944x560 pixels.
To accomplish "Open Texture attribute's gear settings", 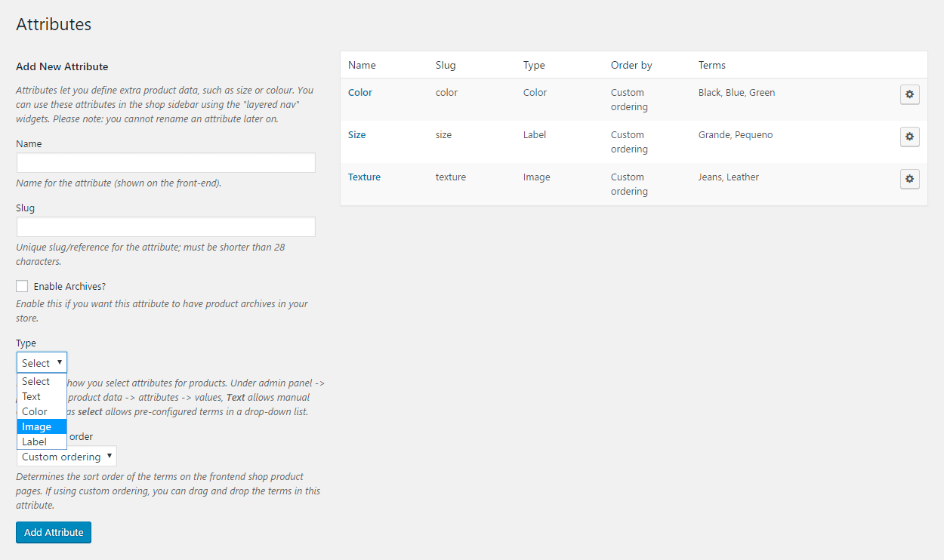I will pos(909,179).
